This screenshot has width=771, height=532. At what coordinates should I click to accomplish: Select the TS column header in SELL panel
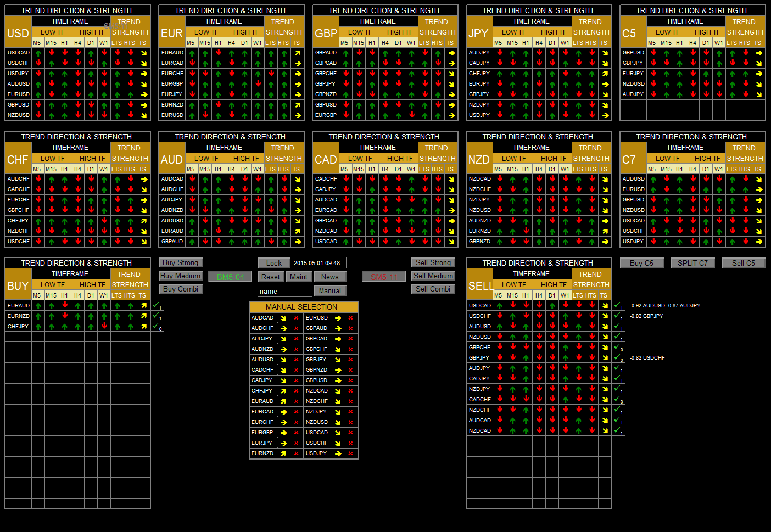coord(604,295)
